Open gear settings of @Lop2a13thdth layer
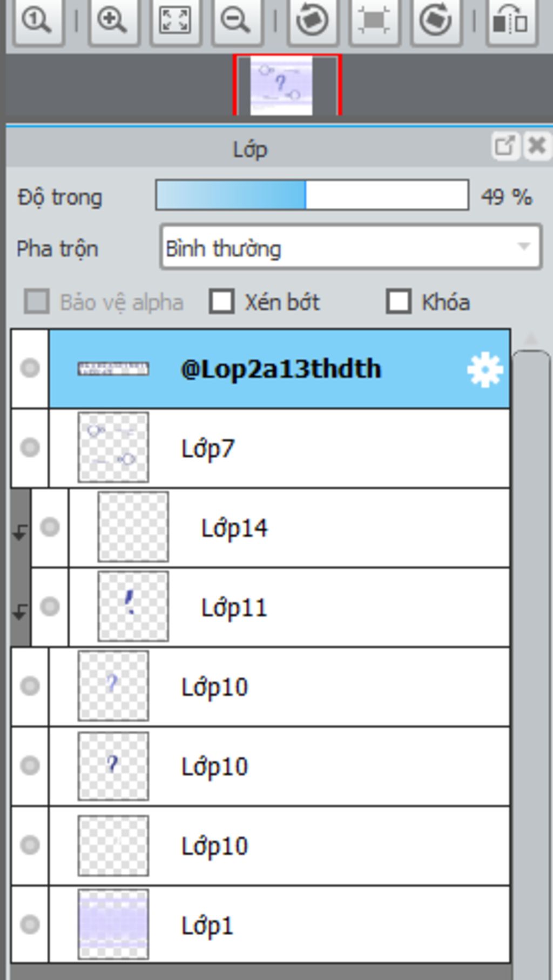Screen dimensions: 553x980 point(485,370)
